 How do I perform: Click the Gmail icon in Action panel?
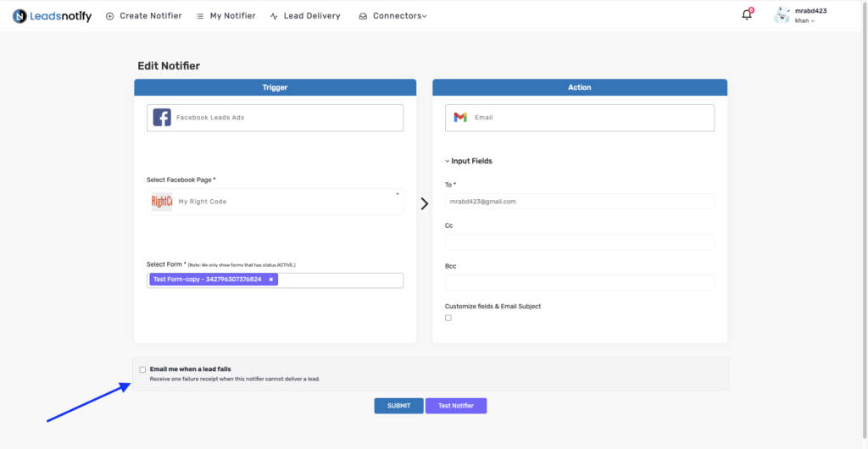coord(460,117)
